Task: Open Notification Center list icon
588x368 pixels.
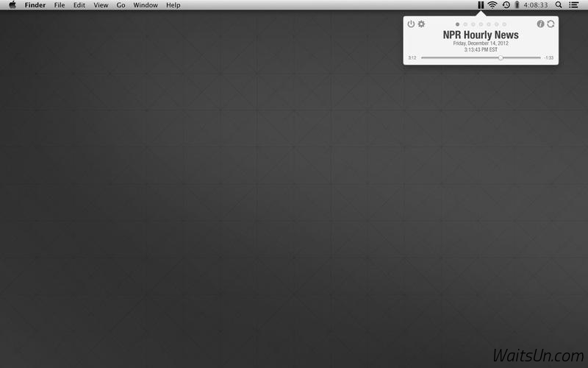Action: (x=573, y=5)
